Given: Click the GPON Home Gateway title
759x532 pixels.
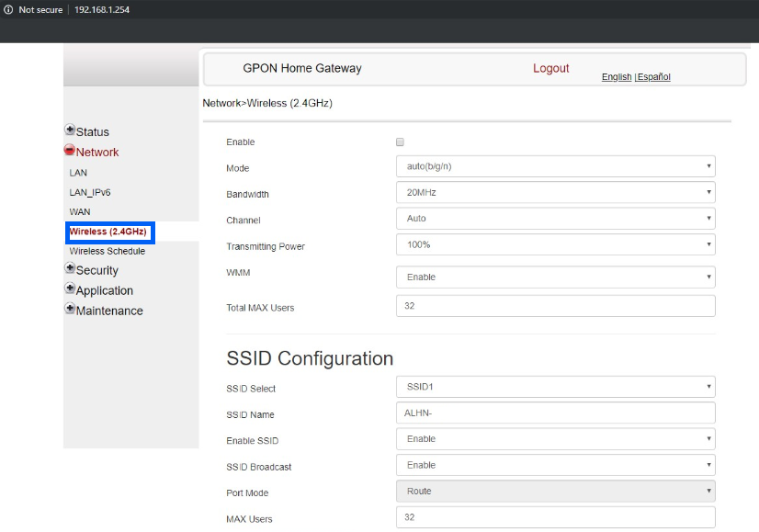Looking at the screenshot, I should [302, 68].
